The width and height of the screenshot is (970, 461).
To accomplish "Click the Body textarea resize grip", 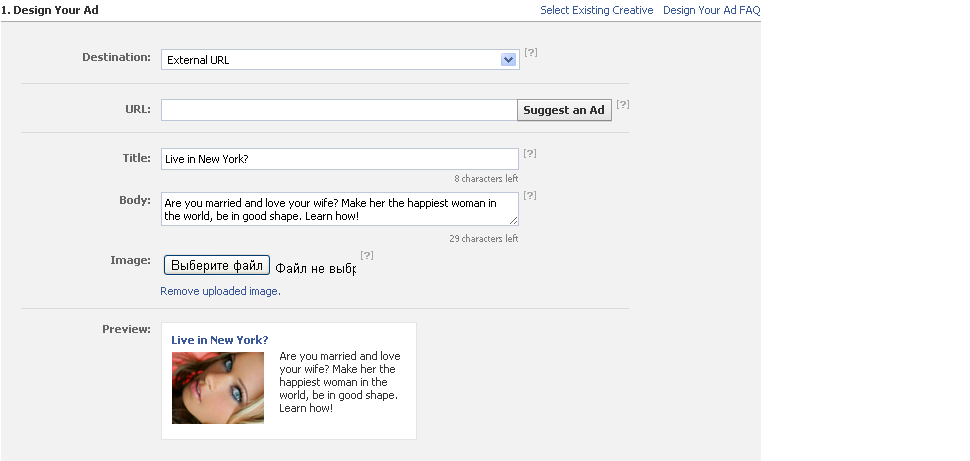I will coord(513,220).
